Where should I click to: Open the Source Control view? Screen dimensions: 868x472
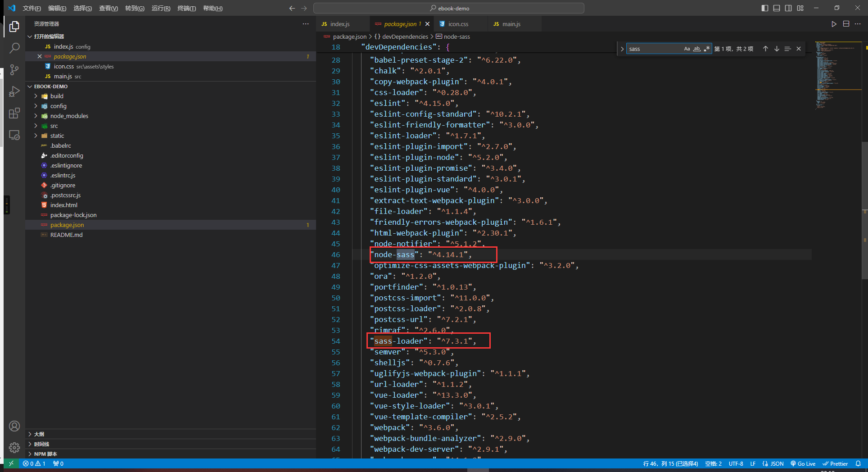click(x=14, y=70)
